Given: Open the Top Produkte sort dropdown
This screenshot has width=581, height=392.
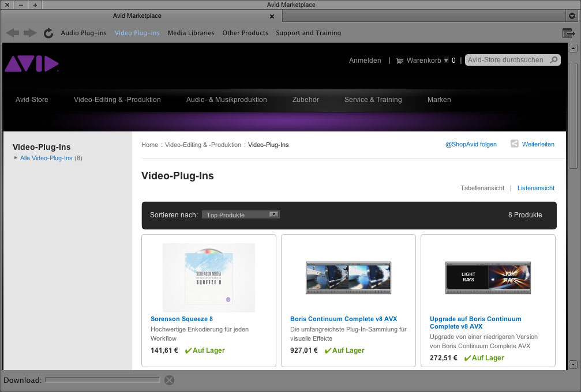Looking at the screenshot, I should click(x=241, y=214).
